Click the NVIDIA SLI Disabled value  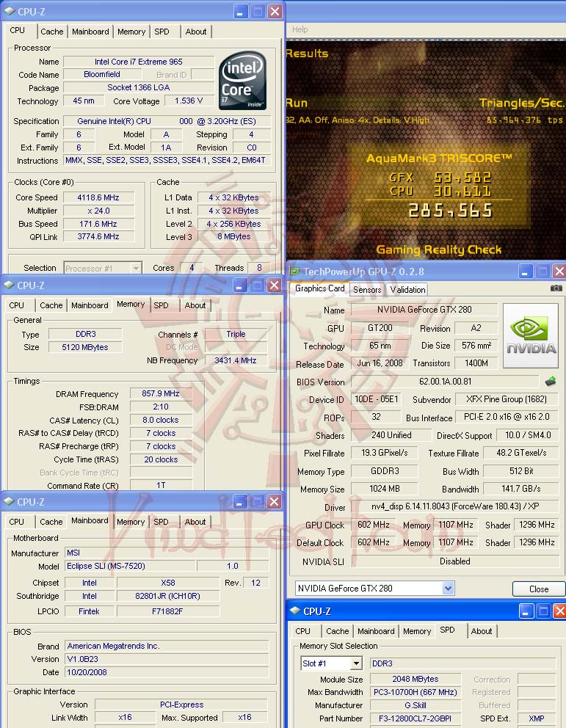(455, 561)
